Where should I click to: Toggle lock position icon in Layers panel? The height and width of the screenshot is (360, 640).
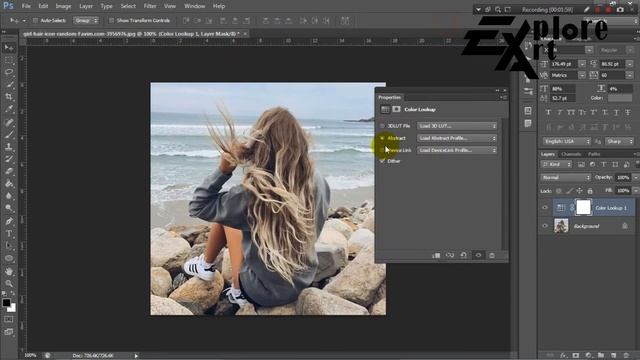tap(580, 191)
